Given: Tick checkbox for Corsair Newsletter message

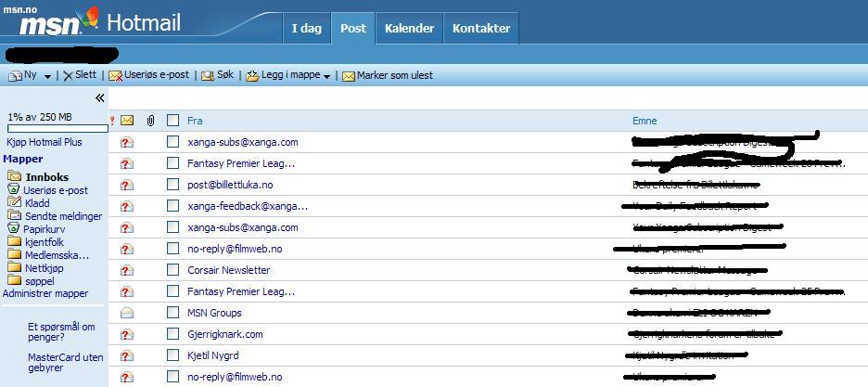Looking at the screenshot, I should click(173, 270).
